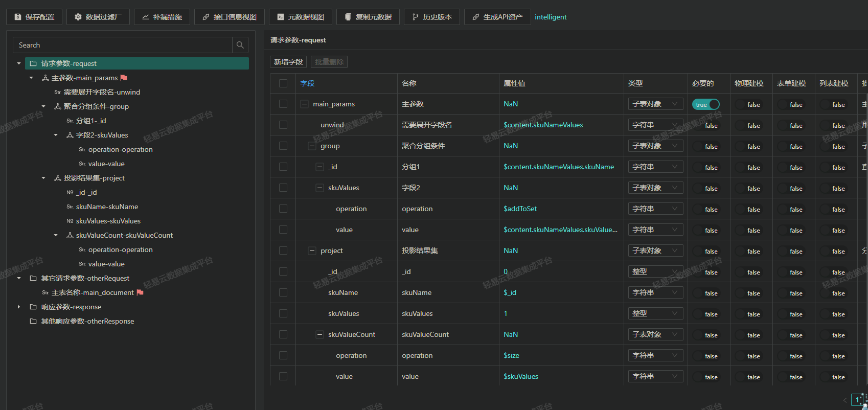Click the Str icon of 分组1-_id
This screenshot has height=410, width=868.
[x=70, y=121]
